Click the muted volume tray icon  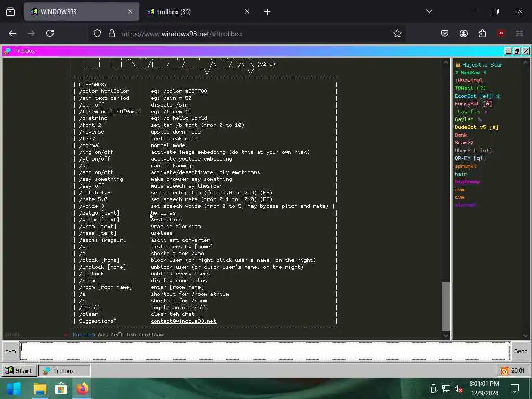459,389
